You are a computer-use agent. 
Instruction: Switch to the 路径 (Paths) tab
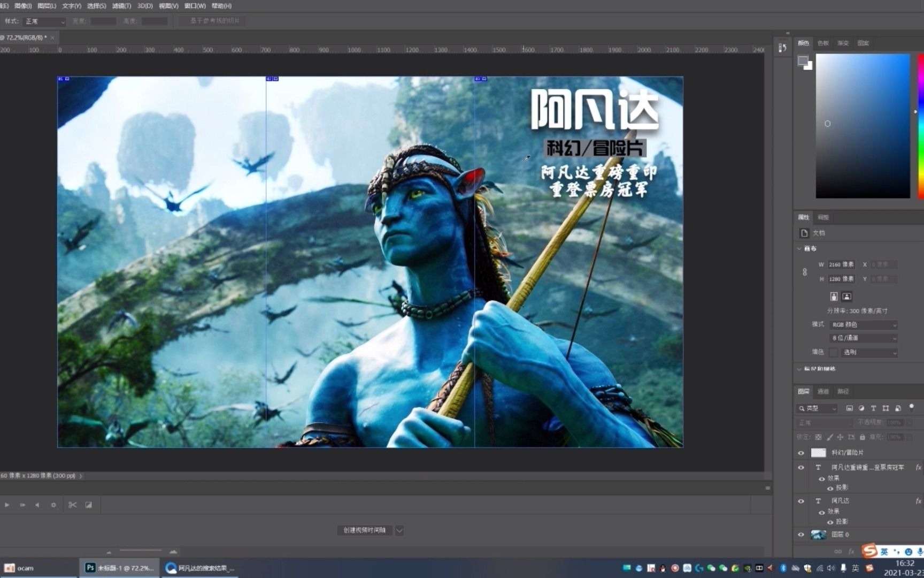(843, 392)
